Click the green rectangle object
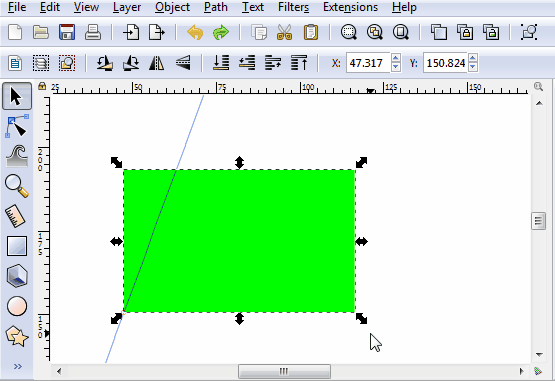 [x=240, y=241]
